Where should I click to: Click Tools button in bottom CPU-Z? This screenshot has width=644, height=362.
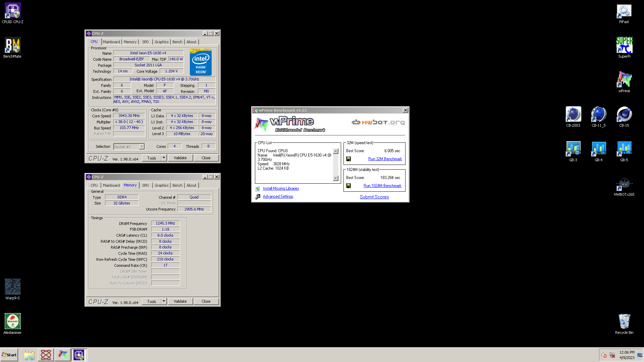tap(152, 301)
